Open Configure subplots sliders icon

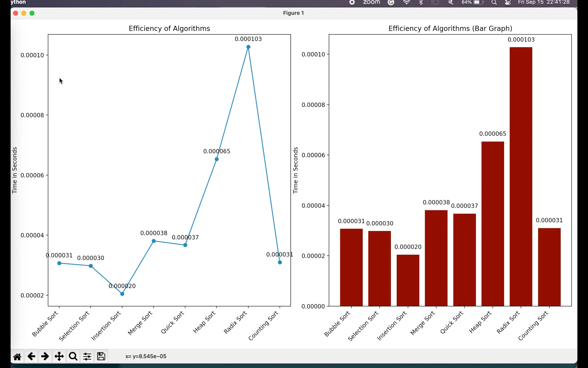(87, 357)
